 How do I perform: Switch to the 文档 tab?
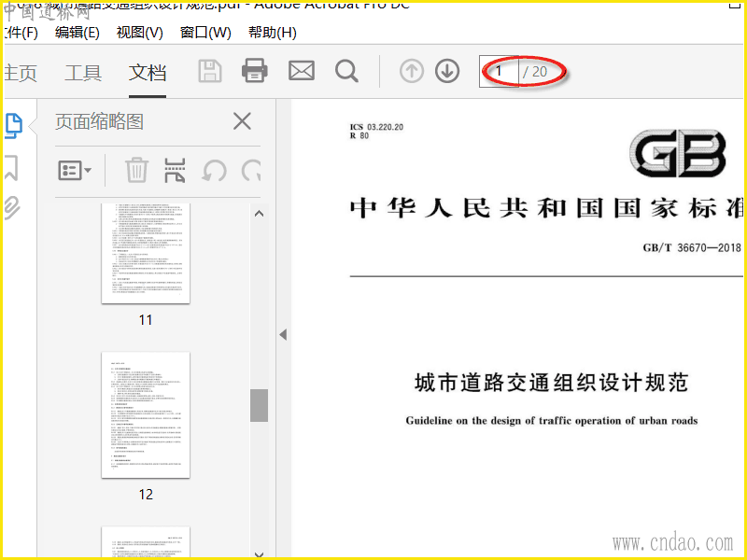[x=148, y=73]
